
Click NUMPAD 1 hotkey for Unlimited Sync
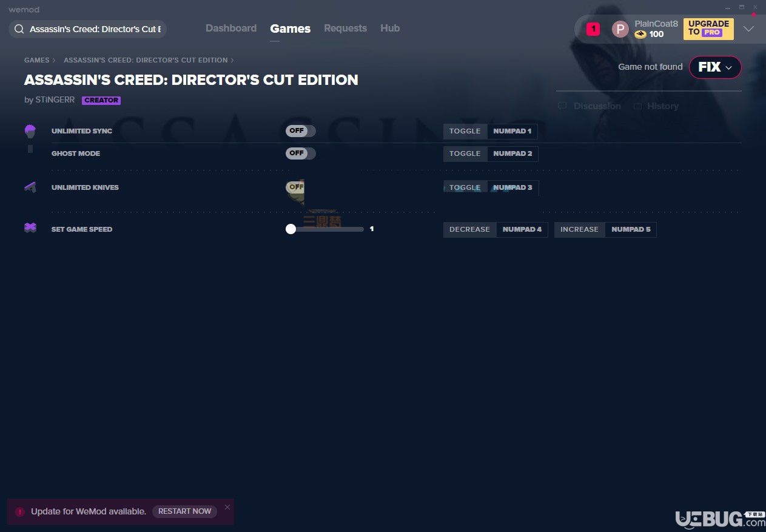coord(512,131)
